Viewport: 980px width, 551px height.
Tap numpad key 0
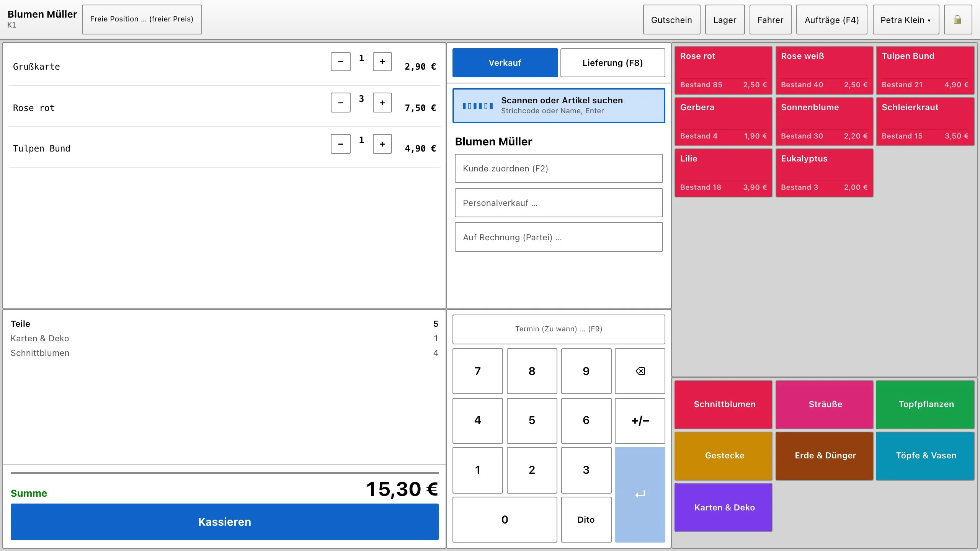(505, 520)
